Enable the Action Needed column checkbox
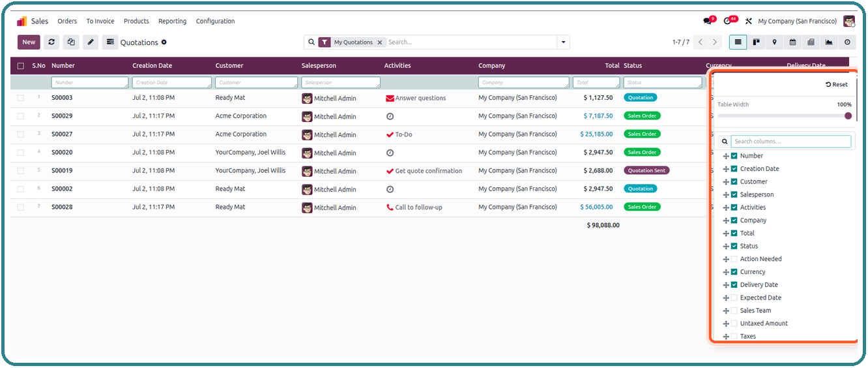 click(734, 259)
